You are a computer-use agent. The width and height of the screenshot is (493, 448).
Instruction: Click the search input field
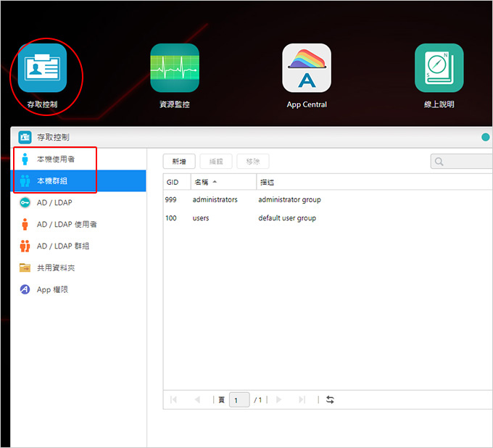pyautogui.click(x=462, y=161)
